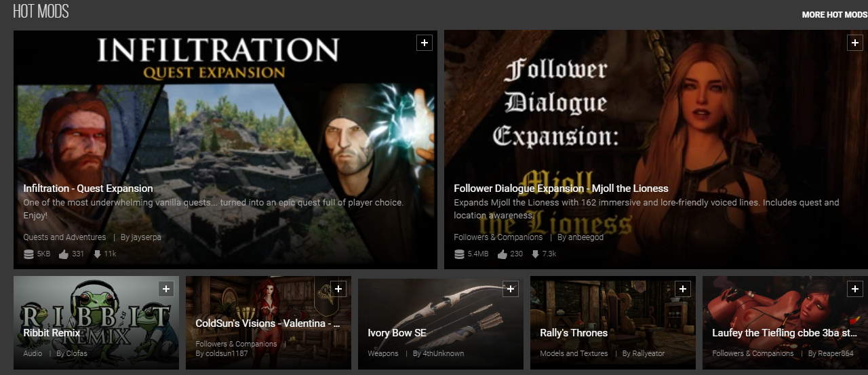The height and width of the screenshot is (375, 868).
Task: Click the 7.3k downloads count on Mjoll card
Action: [549, 254]
